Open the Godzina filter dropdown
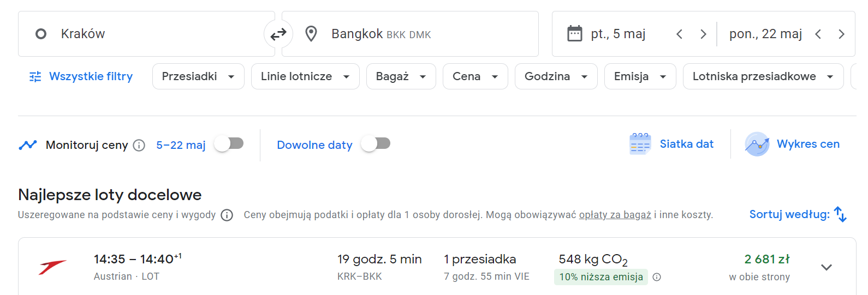This screenshot has width=868, height=295. tap(556, 76)
